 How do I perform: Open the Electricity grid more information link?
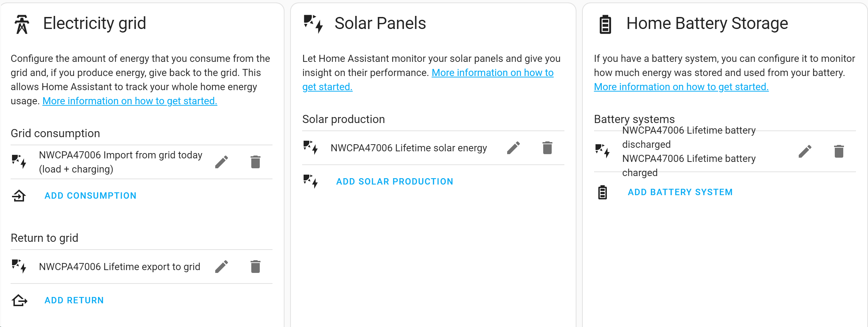[130, 101]
